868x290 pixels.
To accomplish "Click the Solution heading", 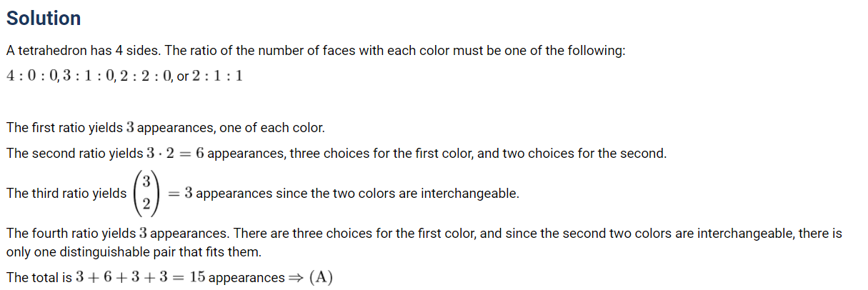I will [44, 19].
